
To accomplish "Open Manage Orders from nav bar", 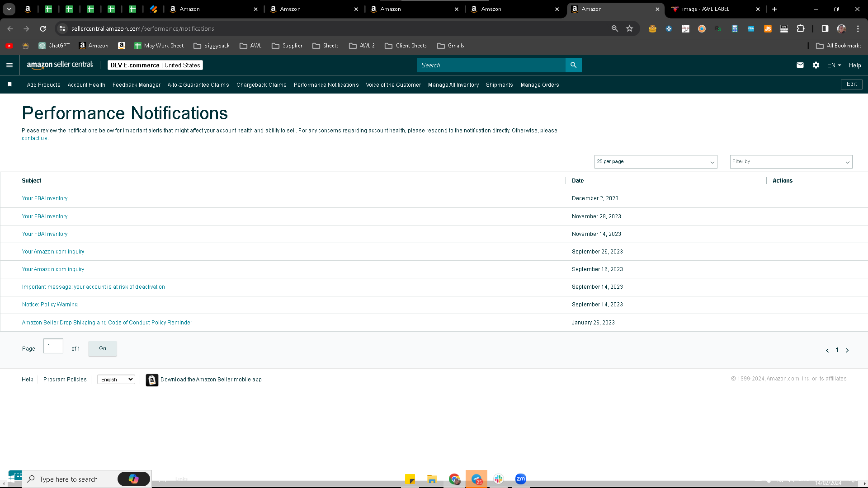I will tap(540, 85).
